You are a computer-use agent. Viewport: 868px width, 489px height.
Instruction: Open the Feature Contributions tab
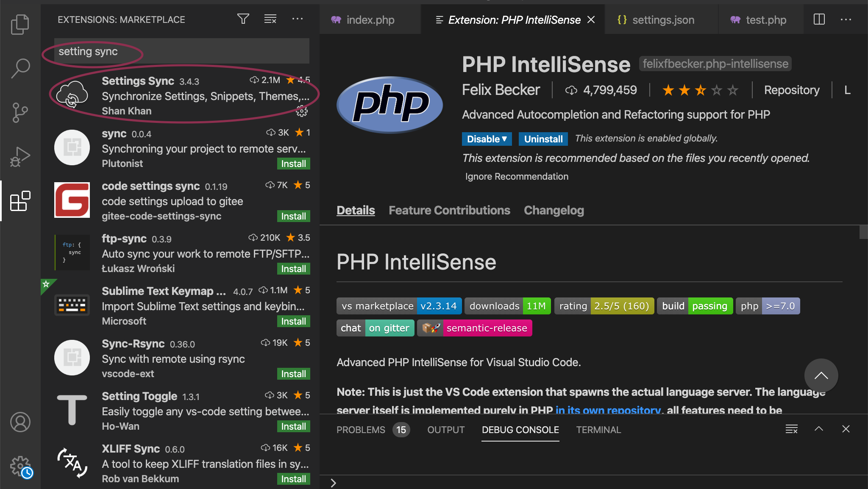tap(449, 210)
